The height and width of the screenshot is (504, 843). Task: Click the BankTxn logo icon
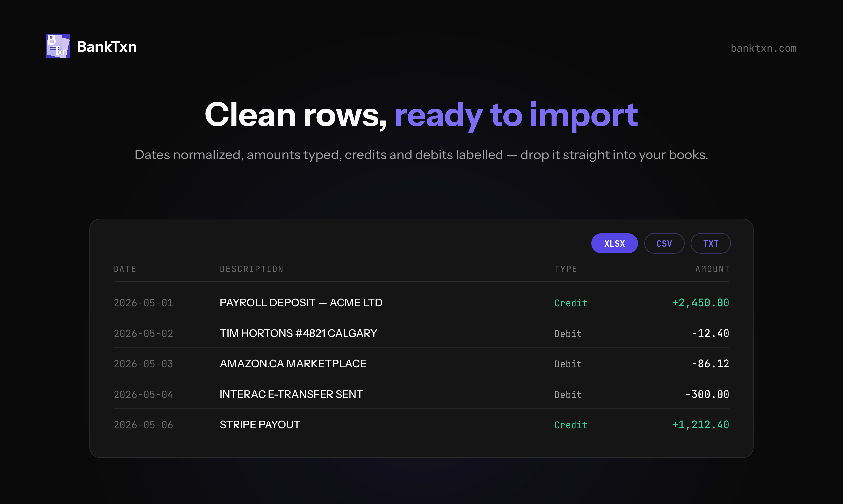[58, 46]
